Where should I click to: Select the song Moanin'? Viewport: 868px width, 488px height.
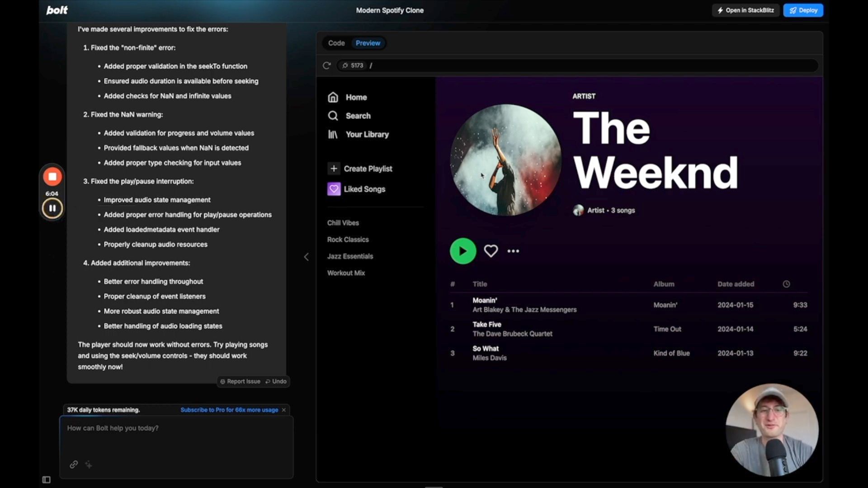485,300
